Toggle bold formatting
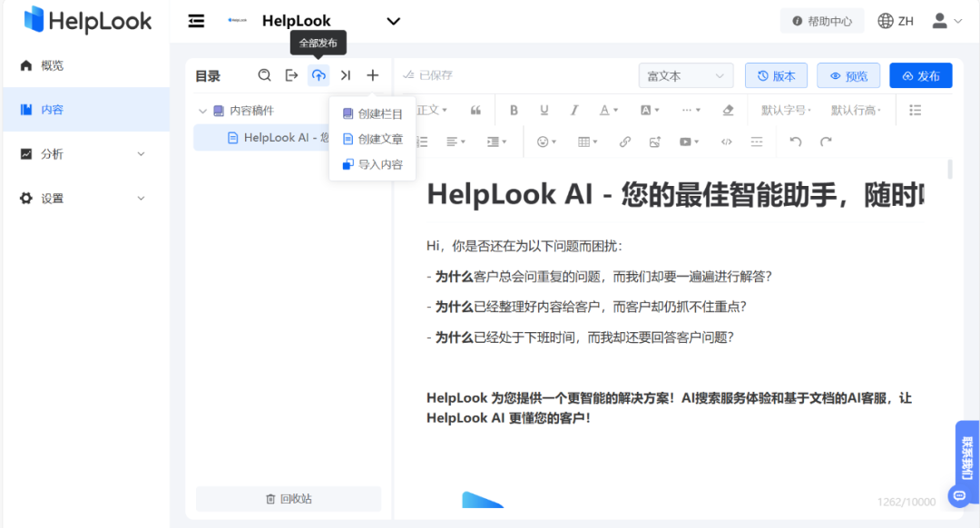The height and width of the screenshot is (528, 980). [514, 110]
